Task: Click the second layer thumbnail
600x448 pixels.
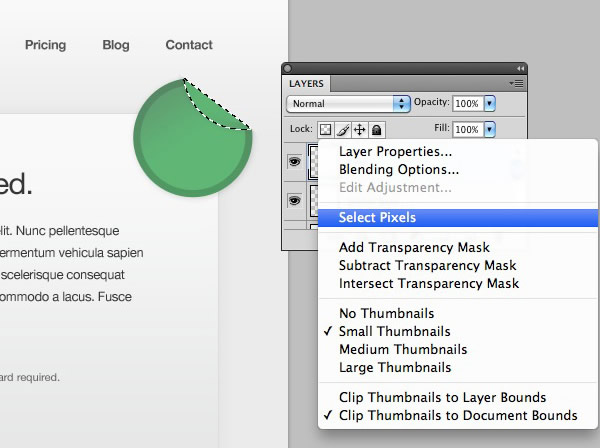Action: [x=314, y=200]
